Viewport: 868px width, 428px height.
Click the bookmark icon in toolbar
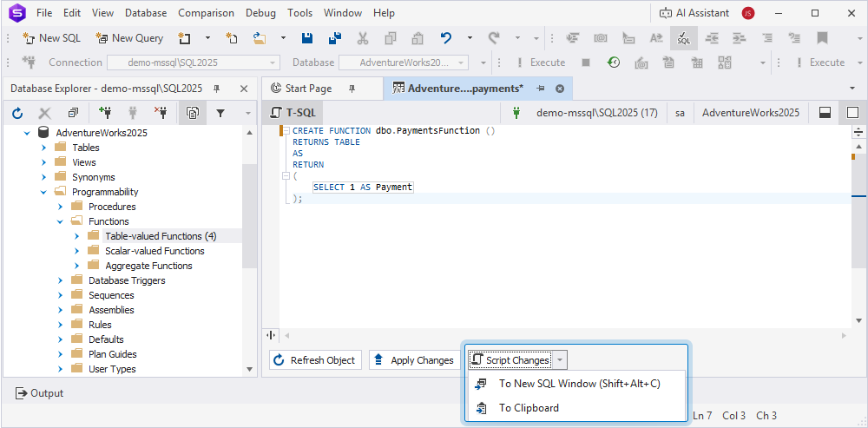[822, 38]
